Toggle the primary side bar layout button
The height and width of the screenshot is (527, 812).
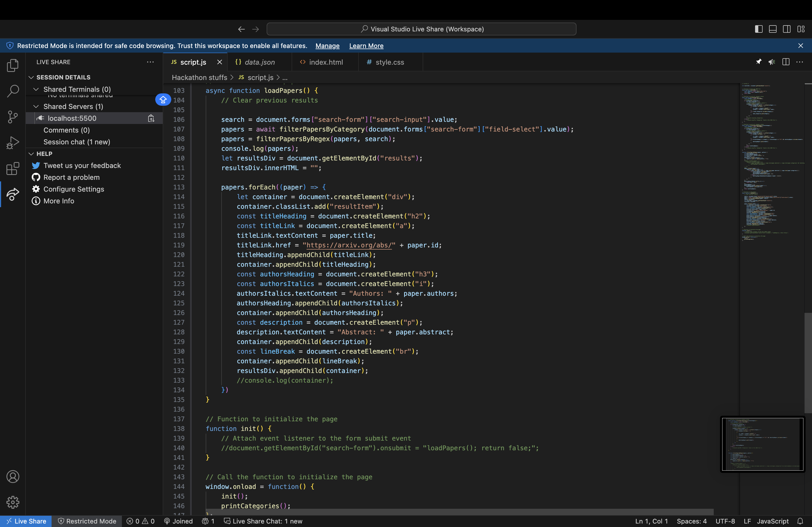[759, 29]
